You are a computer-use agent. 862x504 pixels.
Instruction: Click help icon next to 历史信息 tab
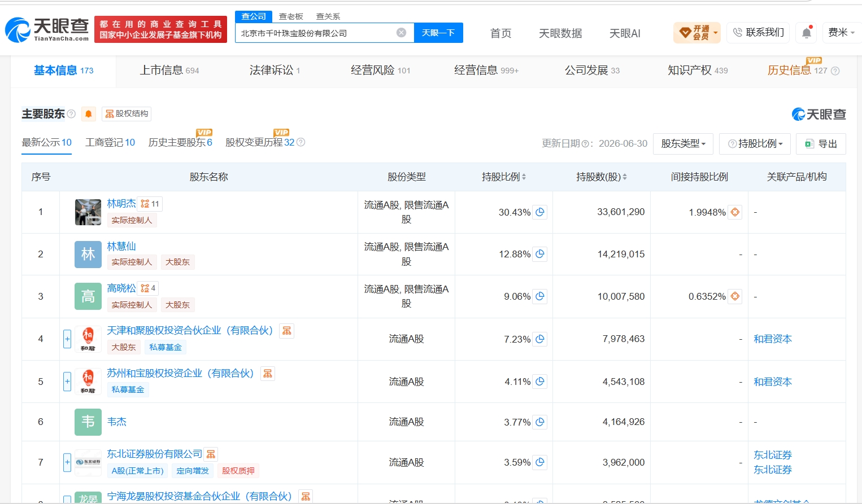click(x=835, y=71)
